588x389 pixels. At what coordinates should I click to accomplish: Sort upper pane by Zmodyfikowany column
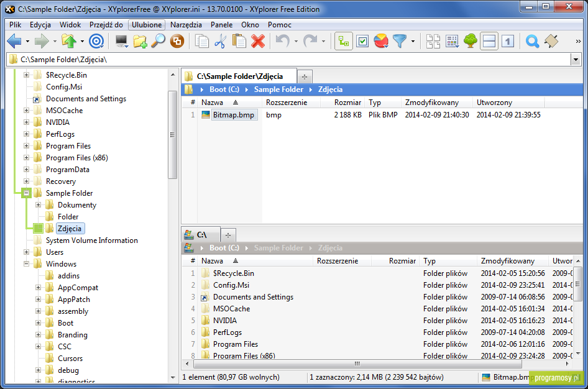click(x=437, y=103)
